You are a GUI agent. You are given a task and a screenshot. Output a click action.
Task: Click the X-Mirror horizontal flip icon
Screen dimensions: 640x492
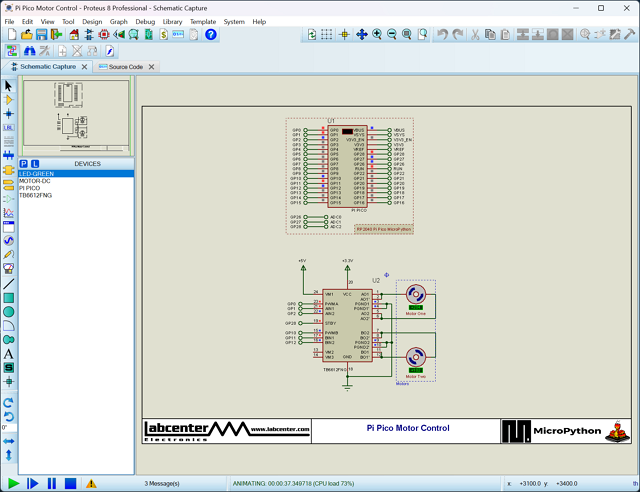9,441
